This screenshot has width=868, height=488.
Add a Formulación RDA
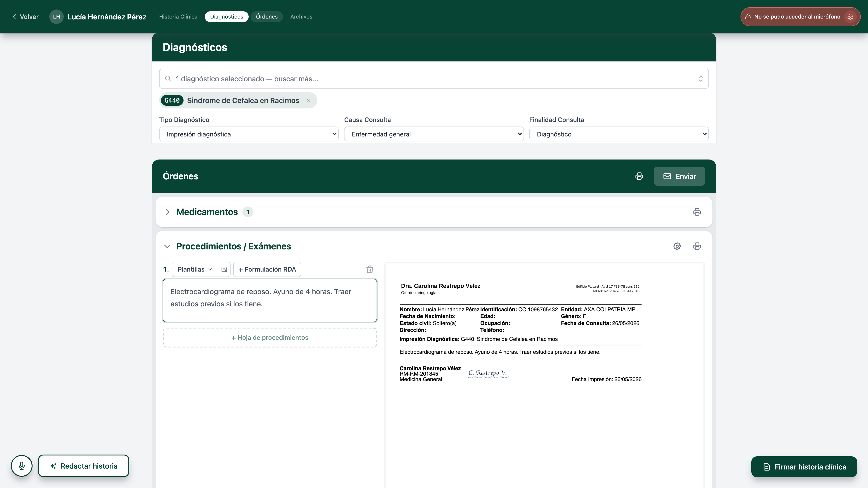click(x=267, y=270)
